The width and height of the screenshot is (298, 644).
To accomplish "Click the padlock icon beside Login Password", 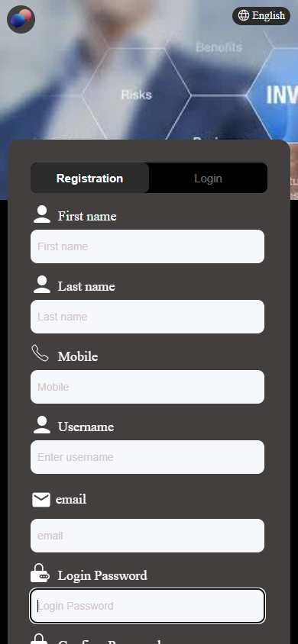I will 40,573.
